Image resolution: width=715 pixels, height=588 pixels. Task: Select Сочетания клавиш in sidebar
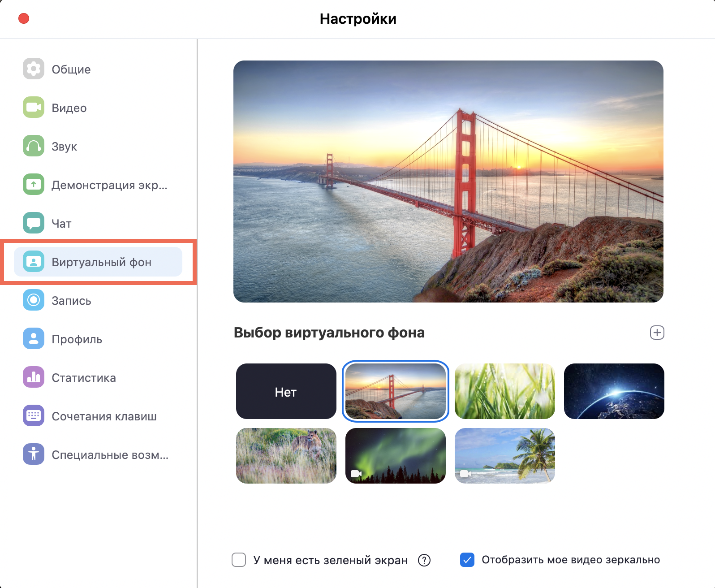(x=104, y=416)
